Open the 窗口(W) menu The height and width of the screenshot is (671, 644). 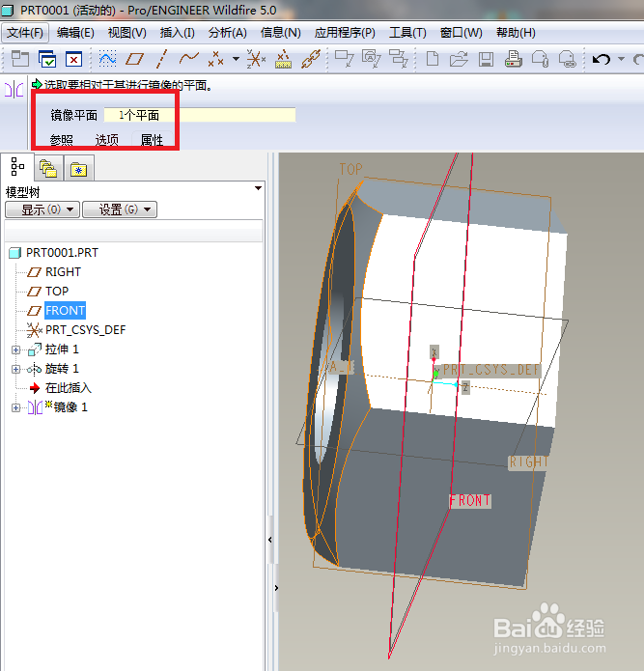[x=462, y=33]
